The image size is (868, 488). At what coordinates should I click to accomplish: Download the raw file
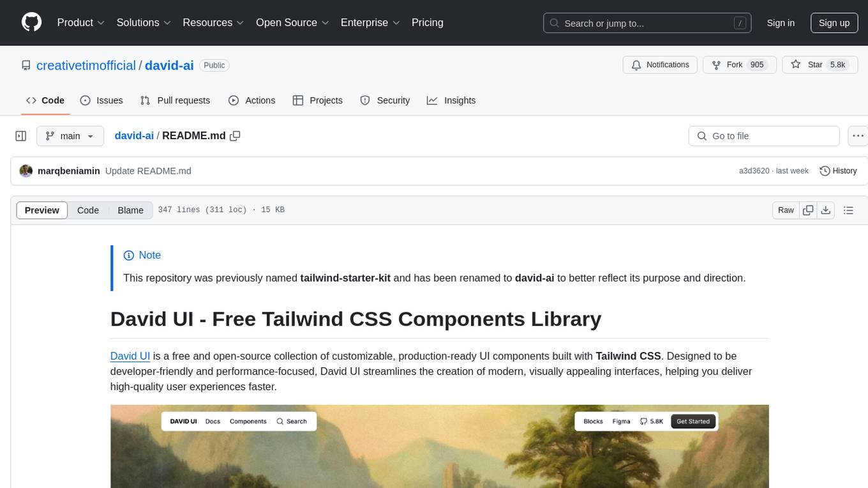coord(825,210)
